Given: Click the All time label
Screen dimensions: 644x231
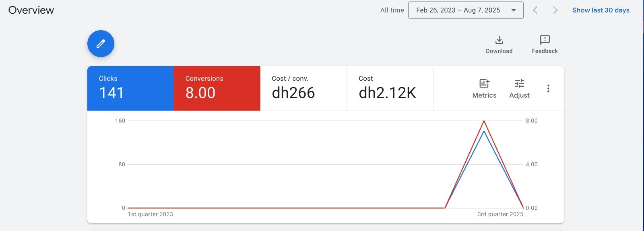Looking at the screenshot, I should point(392,10).
